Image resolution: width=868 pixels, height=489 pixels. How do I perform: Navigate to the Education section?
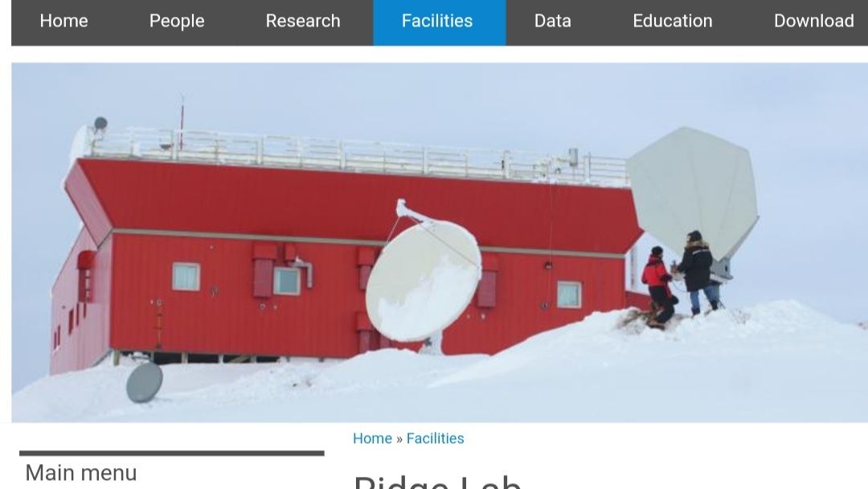coord(672,21)
